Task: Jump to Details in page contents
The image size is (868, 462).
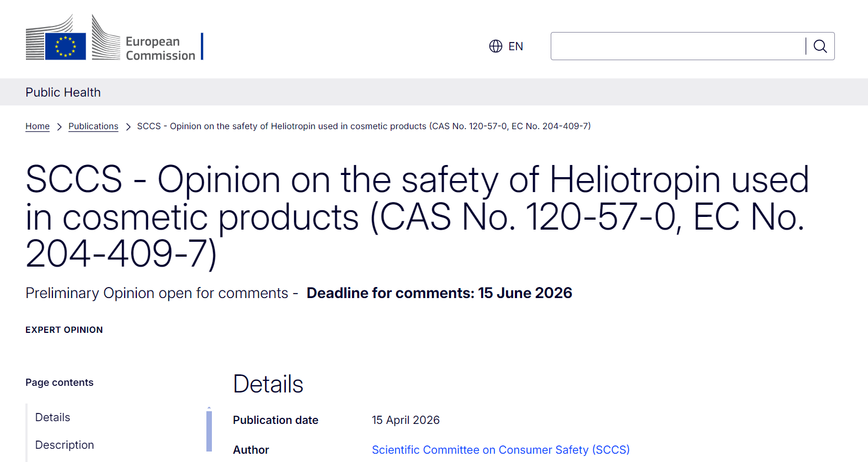Action: pyautogui.click(x=53, y=417)
